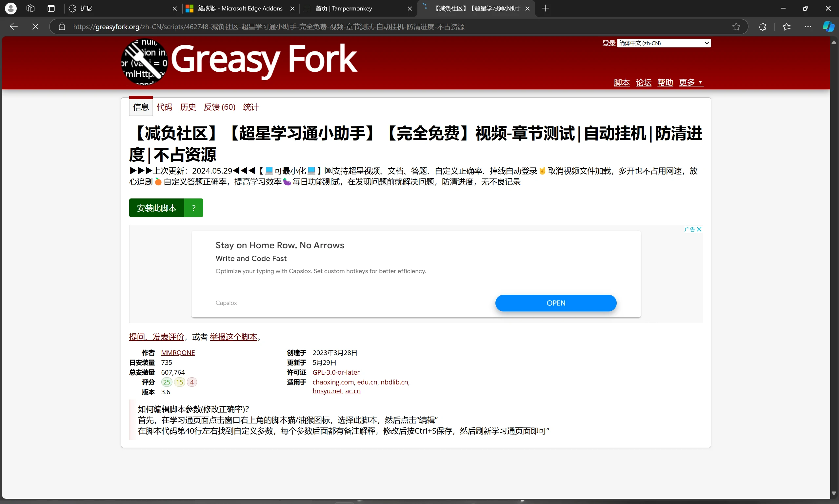
Task: Go back to the previous page
Action: pyautogui.click(x=13, y=27)
